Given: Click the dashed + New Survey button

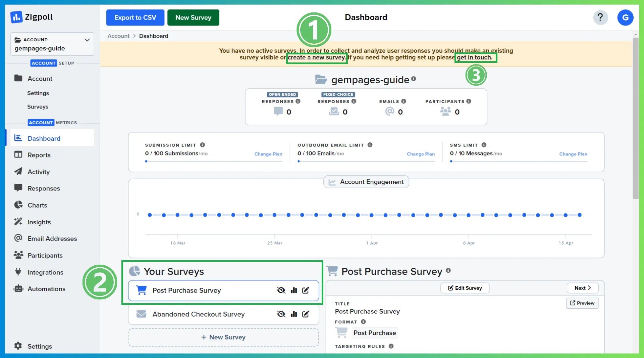Looking at the screenshot, I should pyautogui.click(x=223, y=337).
